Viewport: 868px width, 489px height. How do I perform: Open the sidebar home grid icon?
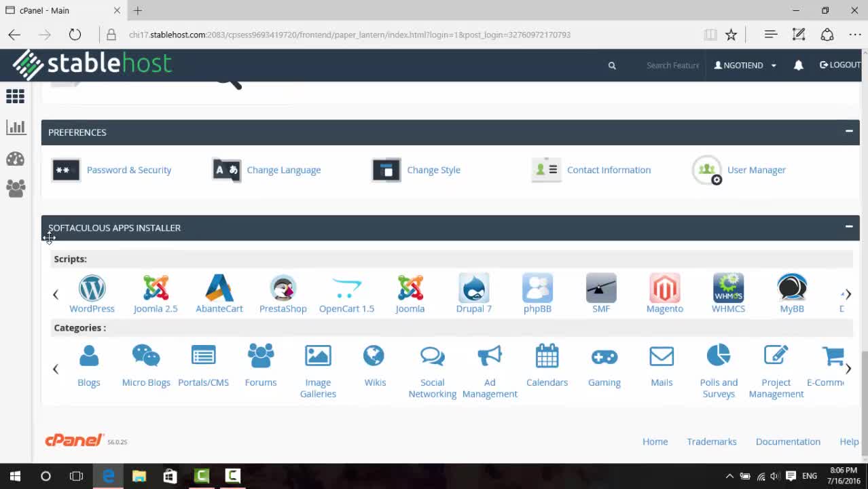point(15,96)
